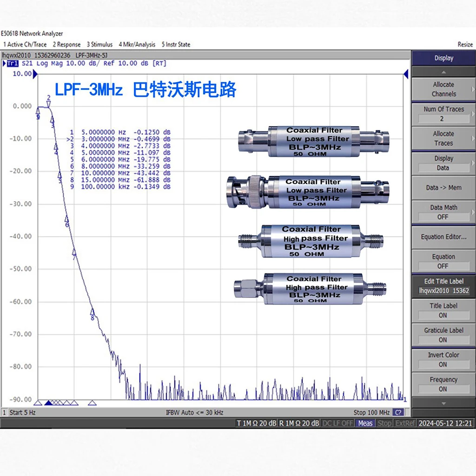This screenshot has width=476, height=476.
Task: Click marker 8 triangle on the trace
Action: pos(92,311)
